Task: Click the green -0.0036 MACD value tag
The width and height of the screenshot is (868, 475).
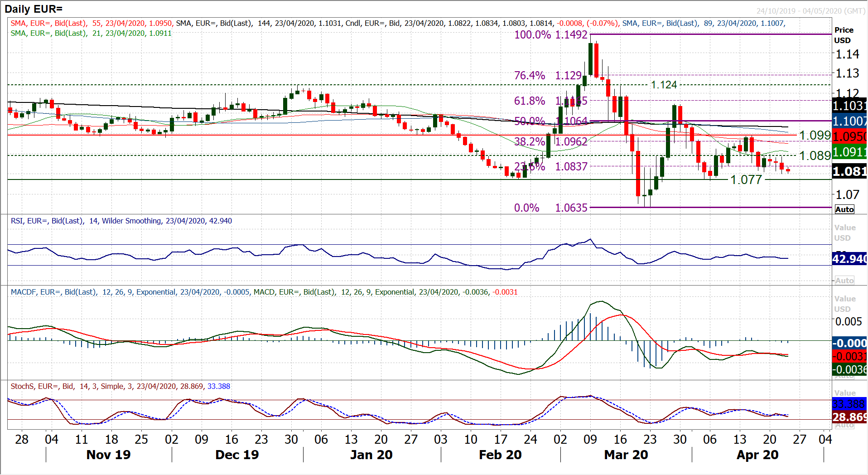Action: [x=849, y=369]
